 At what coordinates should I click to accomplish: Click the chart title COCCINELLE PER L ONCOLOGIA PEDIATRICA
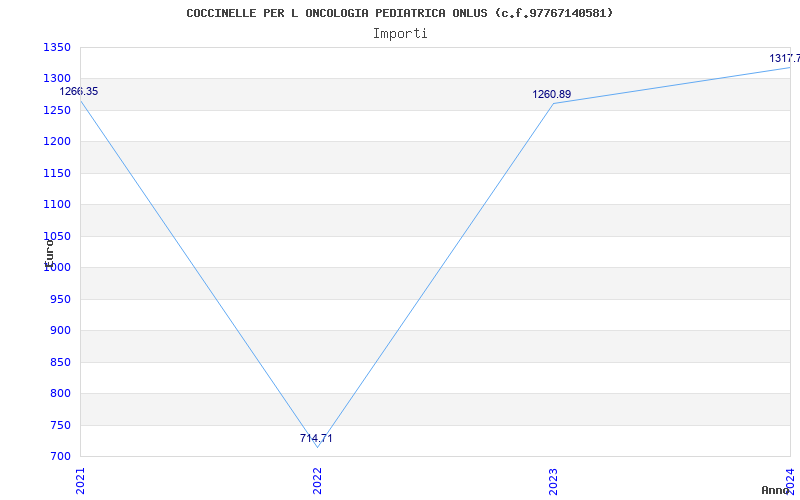point(399,13)
